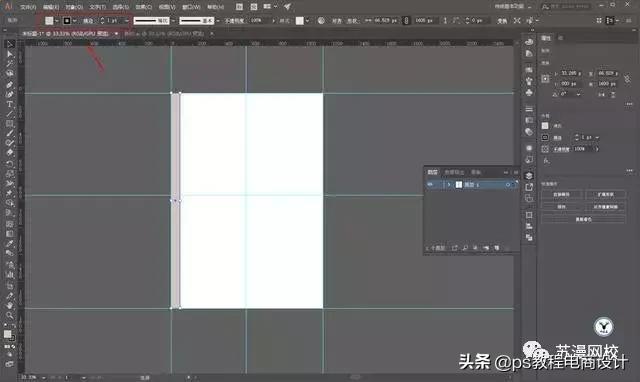Open the Pathfinder panel icon in dock
The height and width of the screenshot is (382, 640).
click(x=529, y=238)
